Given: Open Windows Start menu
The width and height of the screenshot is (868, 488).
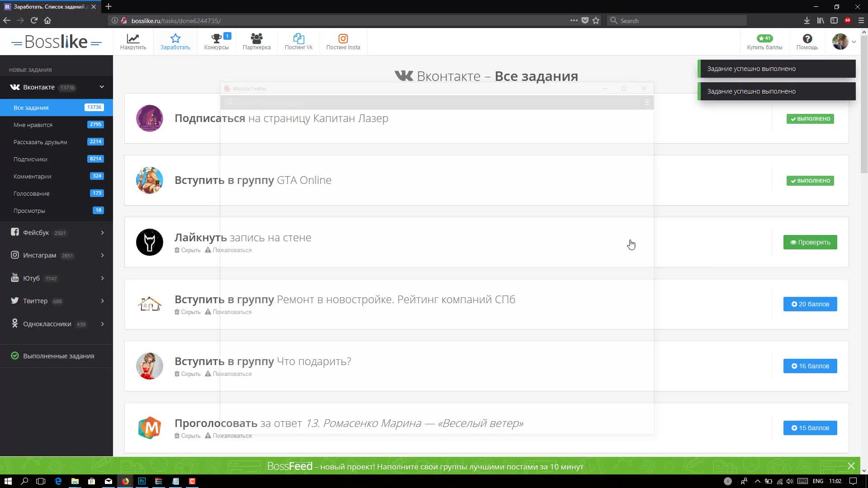Looking at the screenshot, I should click(x=8, y=481).
